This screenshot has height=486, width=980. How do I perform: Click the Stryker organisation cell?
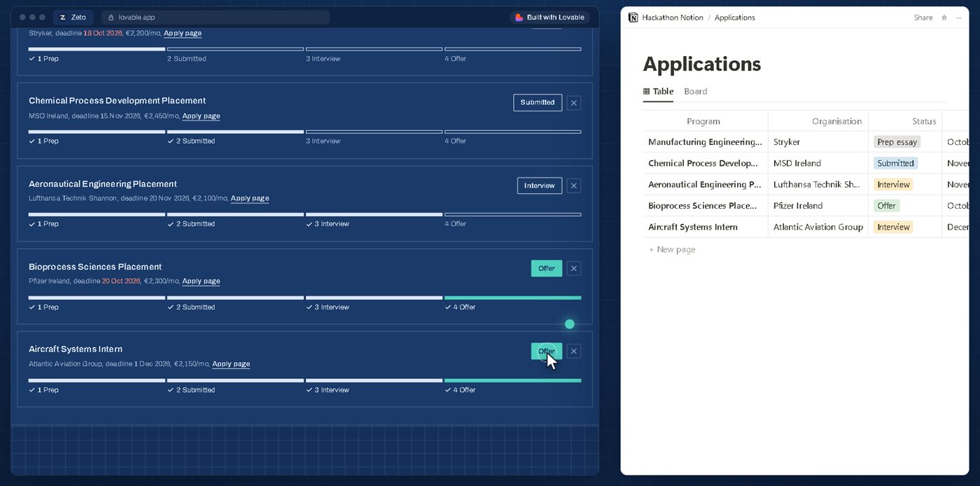(818, 142)
